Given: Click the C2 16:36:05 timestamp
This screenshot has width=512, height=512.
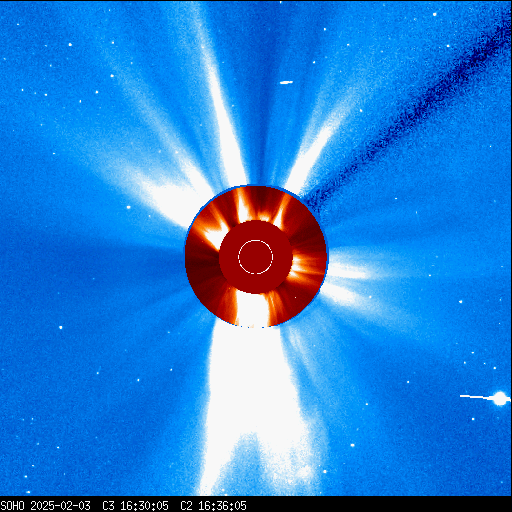Looking at the screenshot, I should click(x=213, y=506).
